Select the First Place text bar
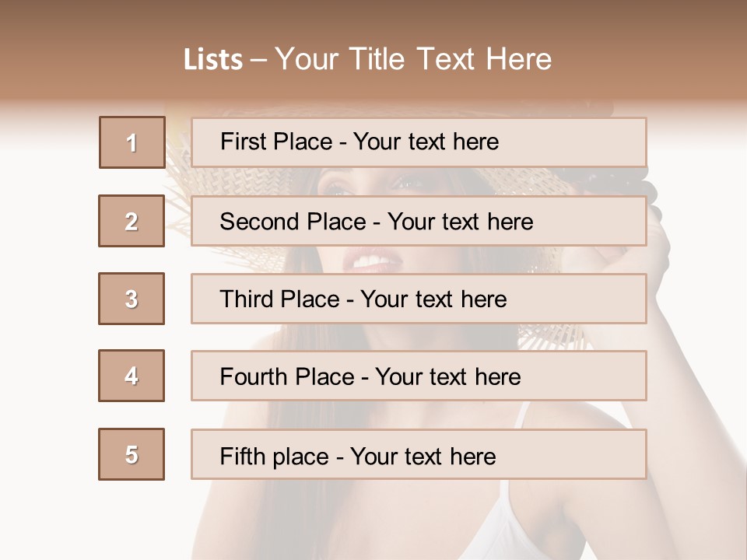 tap(419, 142)
